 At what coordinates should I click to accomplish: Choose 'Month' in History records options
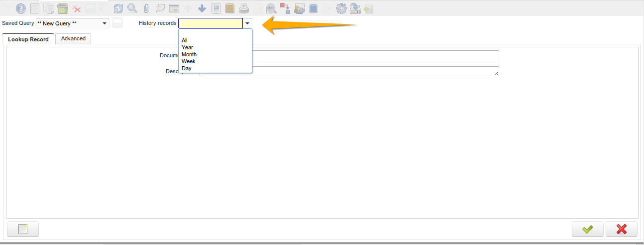point(189,54)
